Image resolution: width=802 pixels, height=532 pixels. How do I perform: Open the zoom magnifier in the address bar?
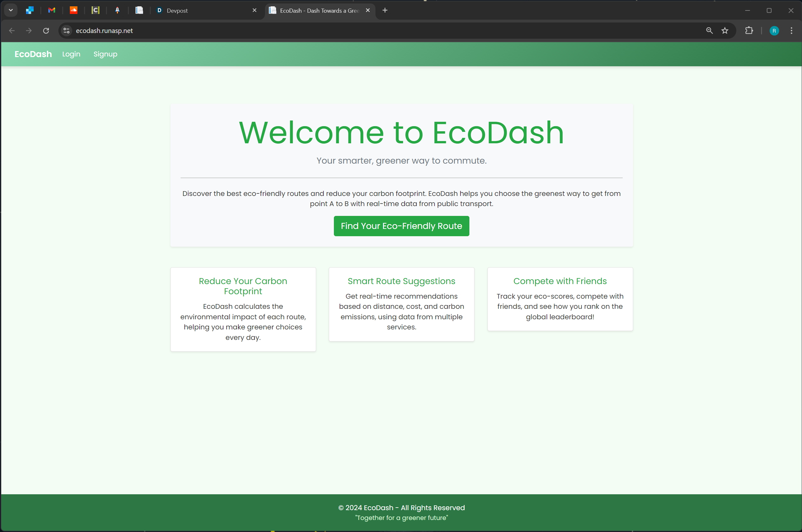pos(709,30)
